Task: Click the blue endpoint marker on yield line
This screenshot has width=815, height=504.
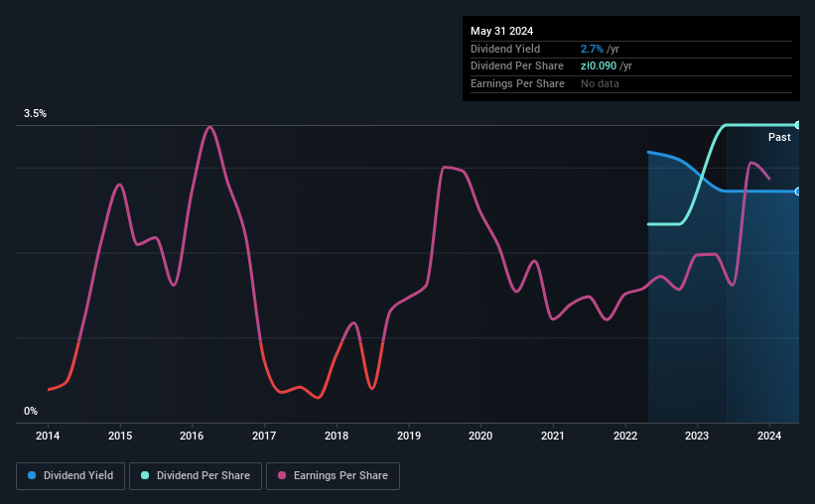Action: 798,191
